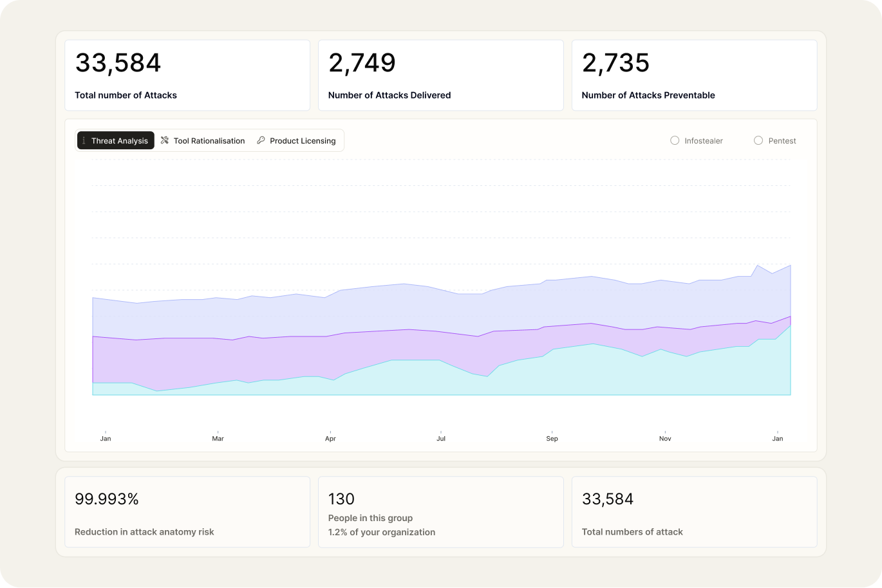Click the Apr label on chart axis

[330, 439]
